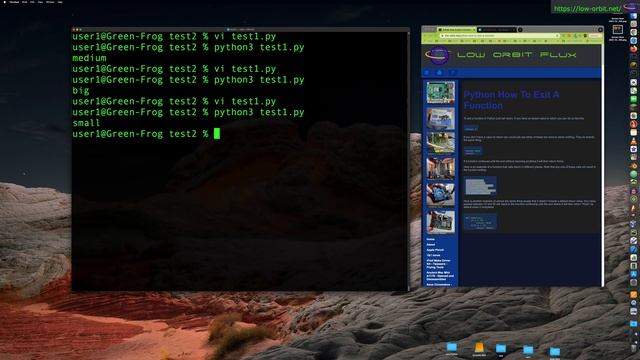The image size is (640, 360).
Task: Open the iFixit Make Driver Kit sidebar link
Action: coord(438,264)
